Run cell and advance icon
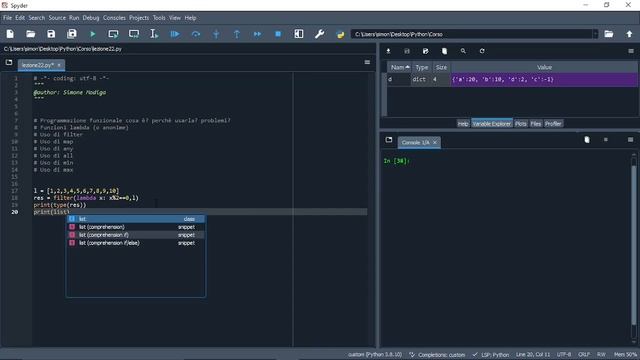640x360 pixels. tap(134, 34)
